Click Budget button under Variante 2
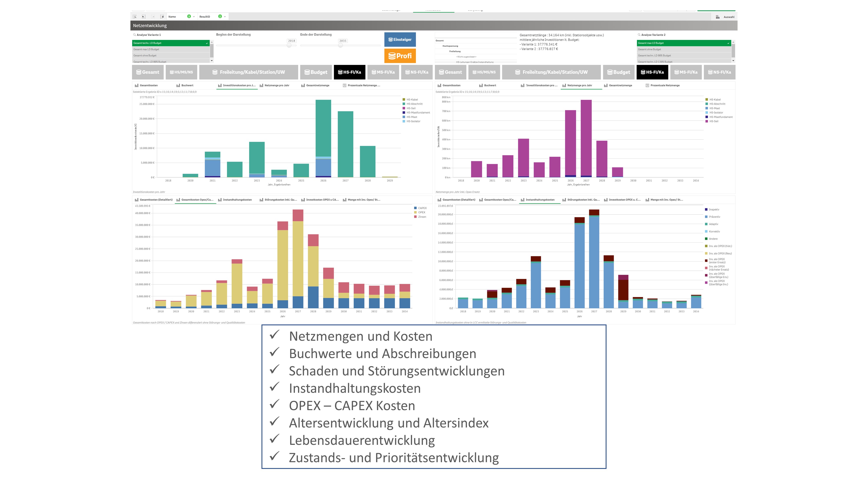This screenshot has width=868, height=488. coord(619,72)
